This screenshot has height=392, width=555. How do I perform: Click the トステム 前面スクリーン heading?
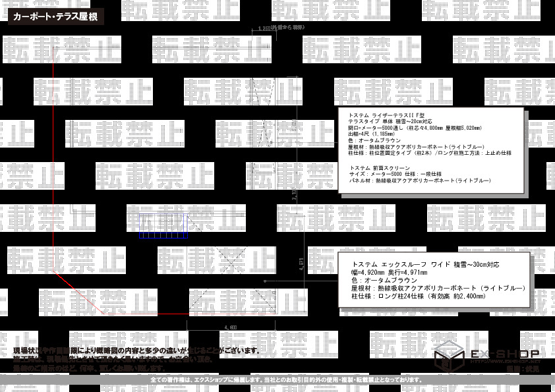pyautogui.click(x=380, y=168)
